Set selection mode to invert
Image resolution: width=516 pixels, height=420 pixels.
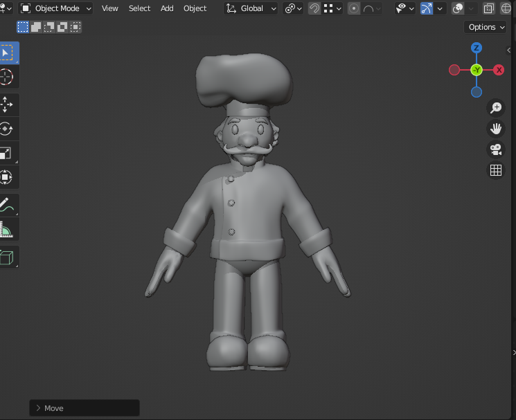(62, 27)
